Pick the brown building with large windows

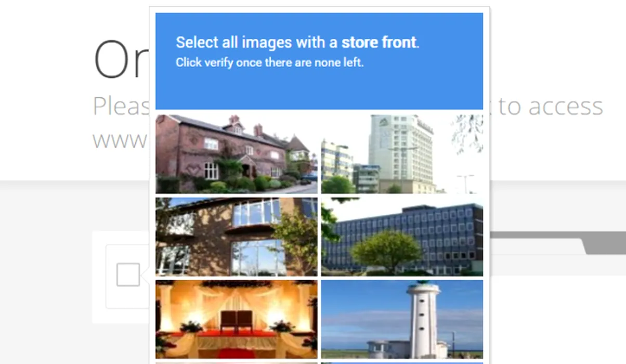(x=236, y=237)
